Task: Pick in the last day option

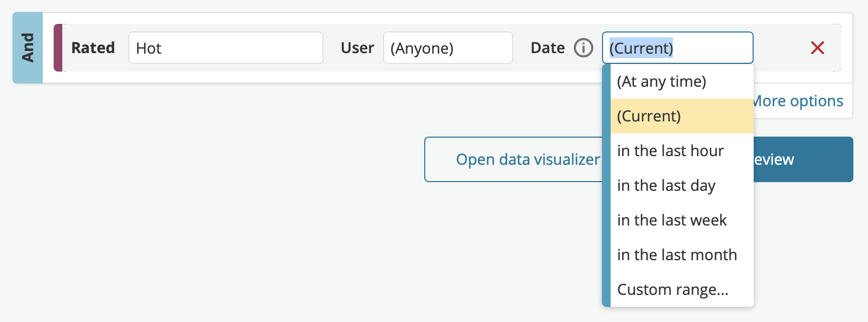Action: point(682,185)
